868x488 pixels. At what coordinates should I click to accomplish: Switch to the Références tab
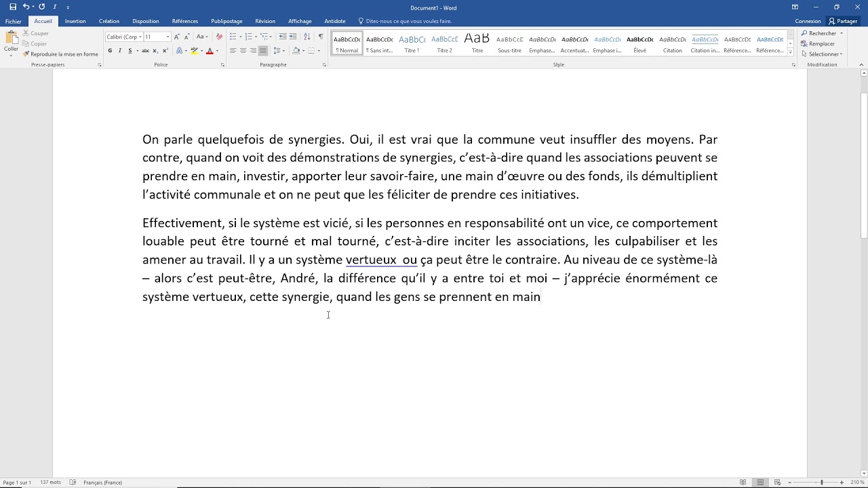(185, 21)
